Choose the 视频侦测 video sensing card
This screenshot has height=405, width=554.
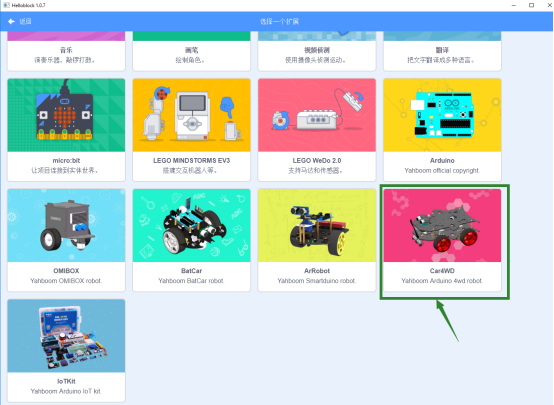coord(317,51)
